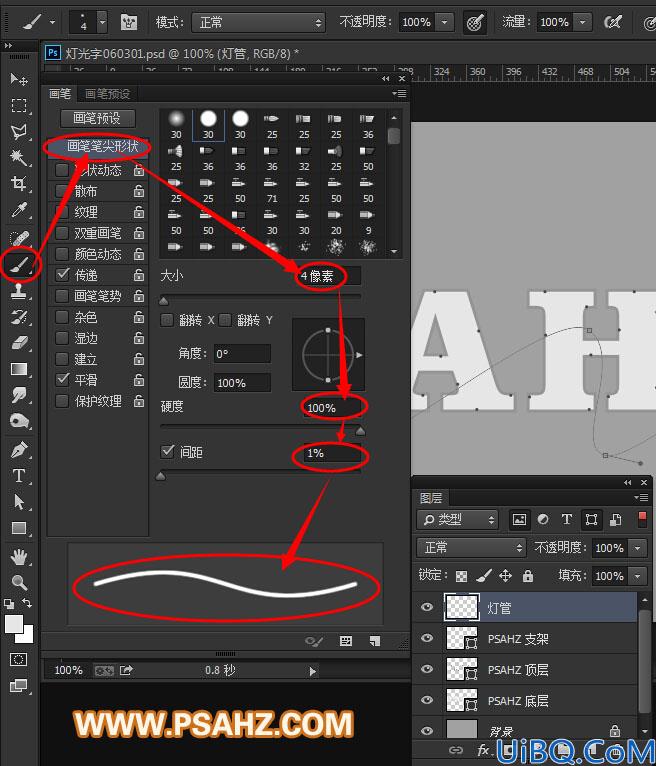
Task: Lock all layer attributes icon
Action: [528, 576]
